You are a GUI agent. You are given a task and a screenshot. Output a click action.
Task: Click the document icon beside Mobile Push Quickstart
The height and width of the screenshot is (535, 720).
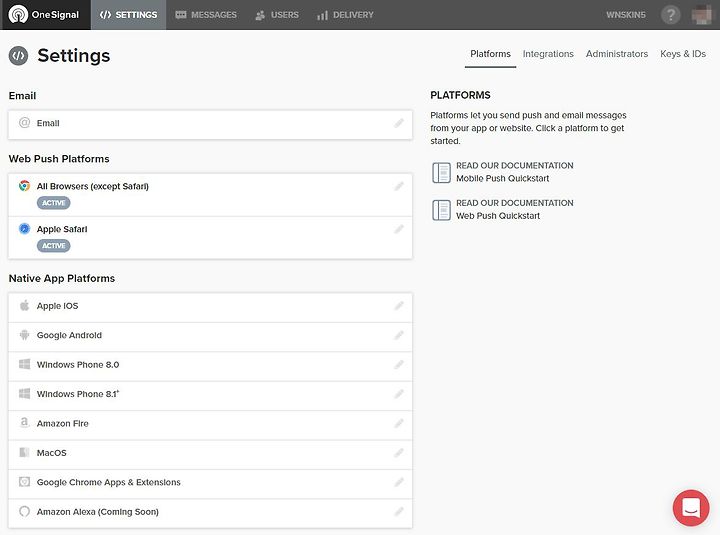point(441,172)
